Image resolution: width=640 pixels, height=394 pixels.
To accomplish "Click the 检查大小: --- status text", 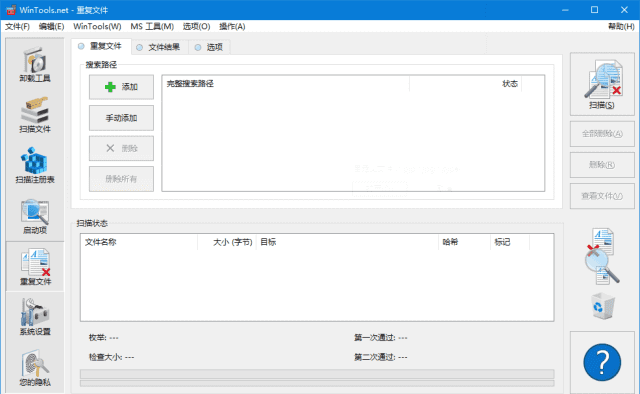I will 111,357.
